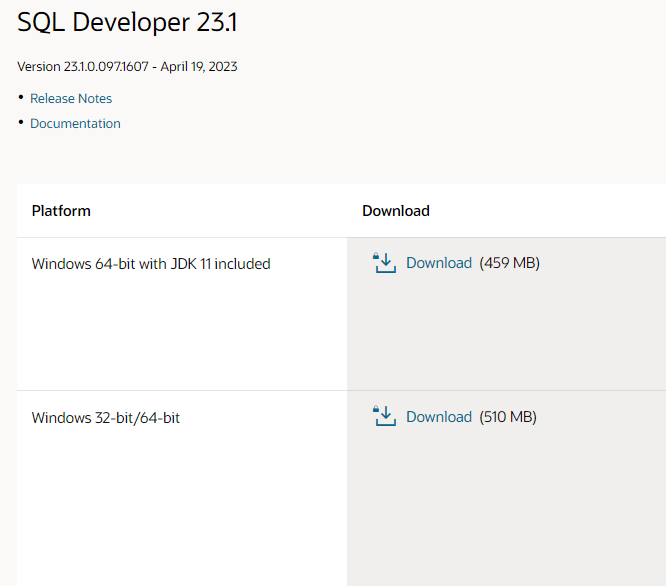Click the Platform column header

click(x=61, y=211)
